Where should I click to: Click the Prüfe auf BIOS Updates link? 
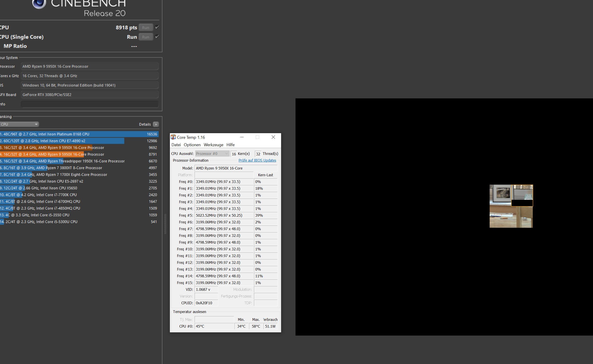point(257,160)
